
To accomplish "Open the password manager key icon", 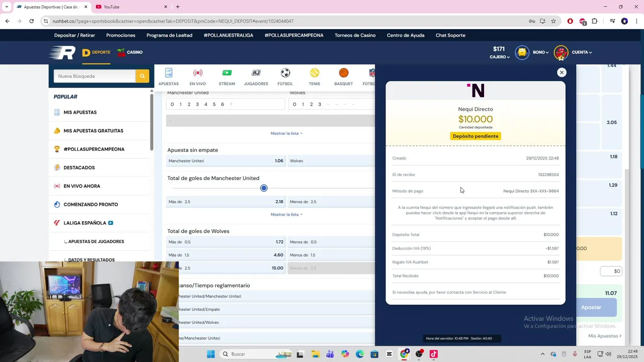I will tap(532, 21).
